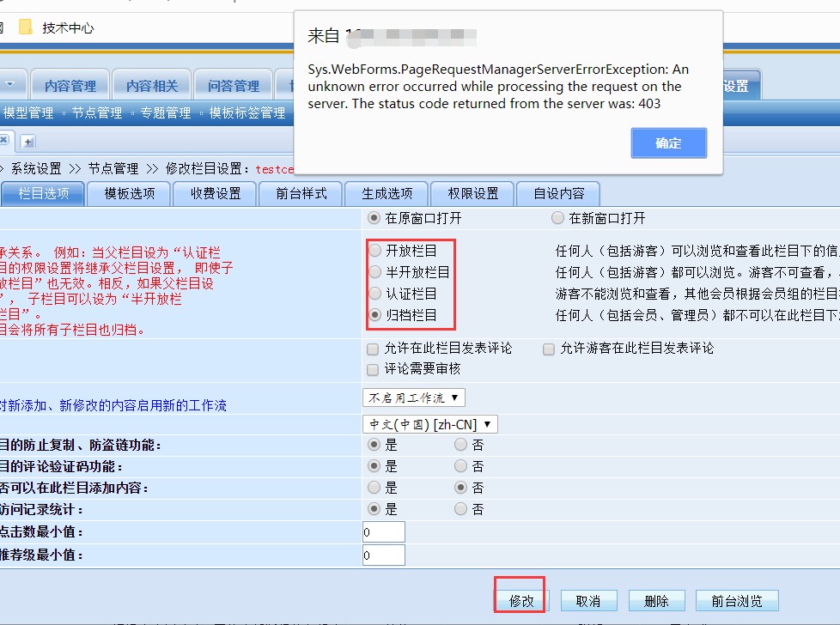Click the plus icon to add new tab

click(x=28, y=142)
